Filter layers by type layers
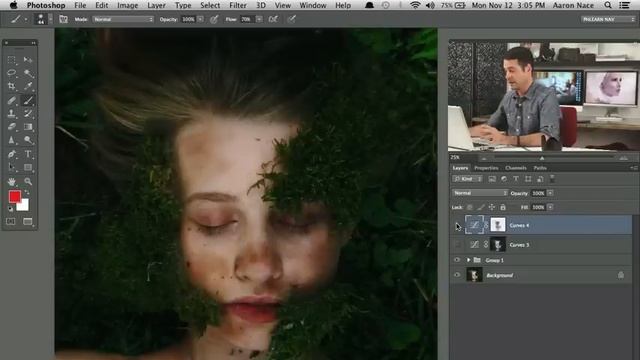The height and width of the screenshot is (360, 640). 516,179
